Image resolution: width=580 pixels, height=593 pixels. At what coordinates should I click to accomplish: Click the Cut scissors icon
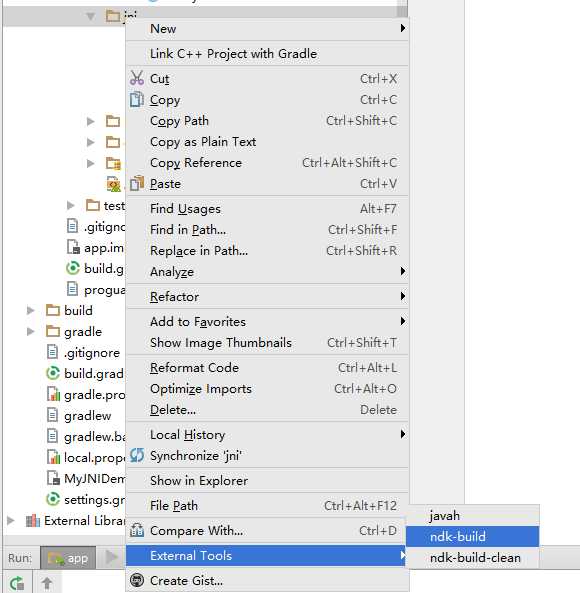point(137,78)
